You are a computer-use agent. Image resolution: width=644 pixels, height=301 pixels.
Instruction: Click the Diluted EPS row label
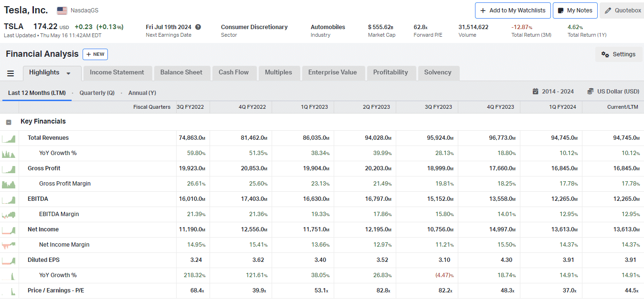(43, 260)
